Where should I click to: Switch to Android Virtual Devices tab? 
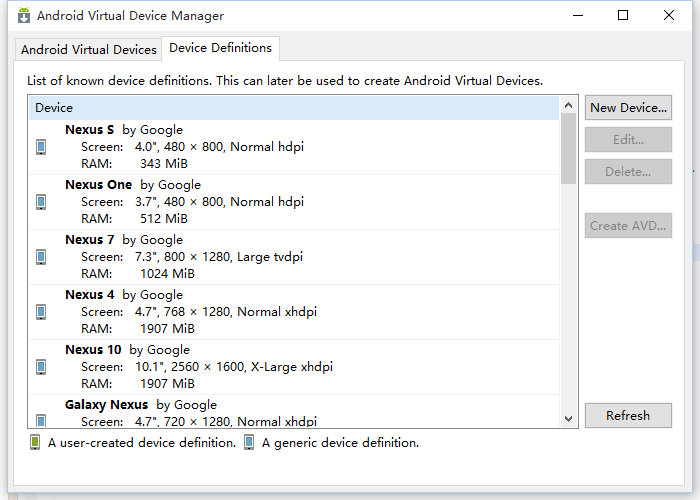pyautogui.click(x=89, y=49)
